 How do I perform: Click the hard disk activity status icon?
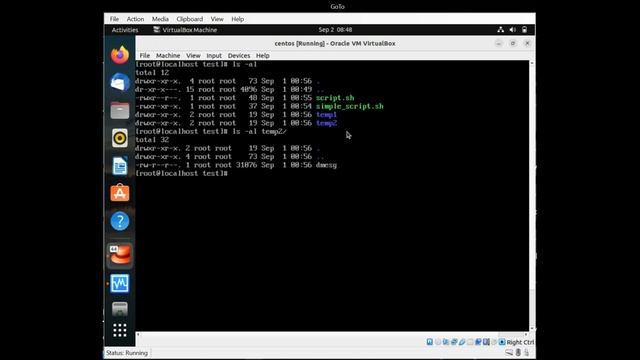point(430,342)
